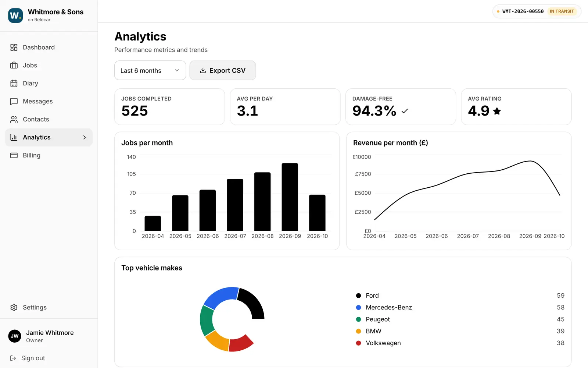This screenshot has width=588, height=368.
Task: Expand the Analytics submenu chevron
Action: (x=85, y=138)
